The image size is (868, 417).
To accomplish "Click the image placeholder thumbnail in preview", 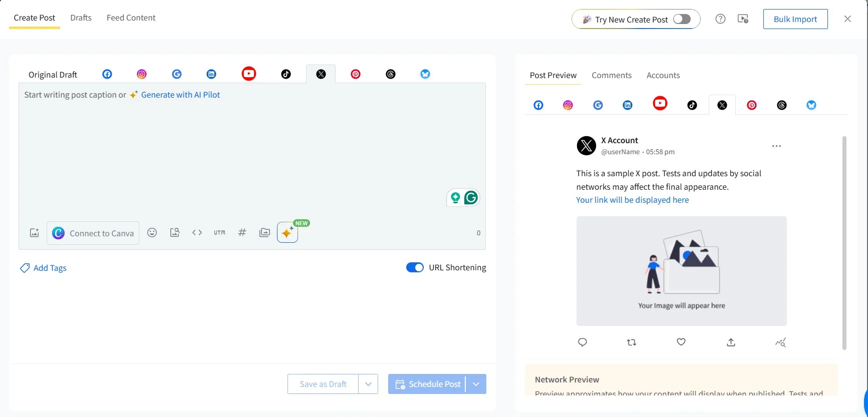I will [x=682, y=271].
